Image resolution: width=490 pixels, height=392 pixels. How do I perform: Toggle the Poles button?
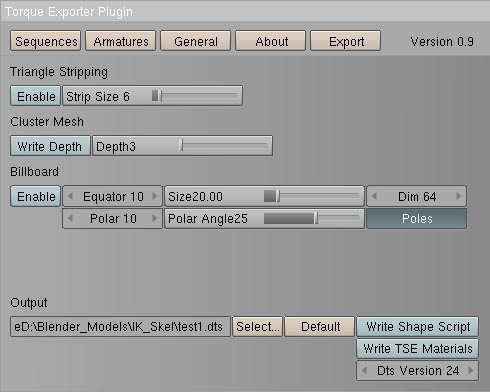(x=417, y=219)
